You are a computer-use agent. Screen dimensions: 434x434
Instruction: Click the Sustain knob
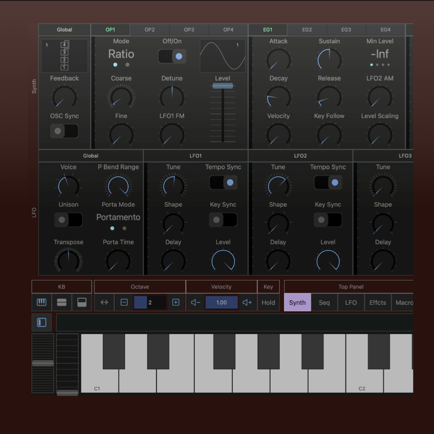(x=329, y=60)
